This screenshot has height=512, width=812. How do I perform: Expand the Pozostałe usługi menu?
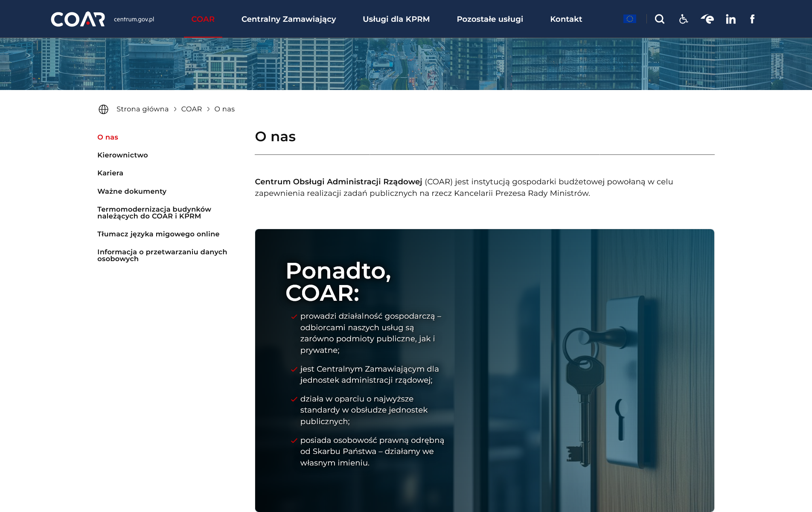(x=490, y=19)
